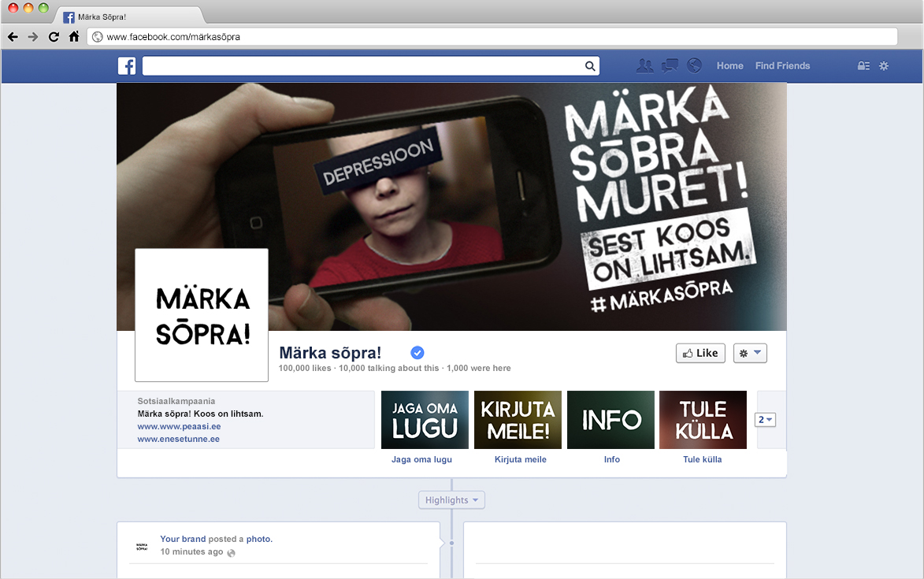Screen dimensions: 924x579
Task: Go to browser home page icon
Action: 74,37
